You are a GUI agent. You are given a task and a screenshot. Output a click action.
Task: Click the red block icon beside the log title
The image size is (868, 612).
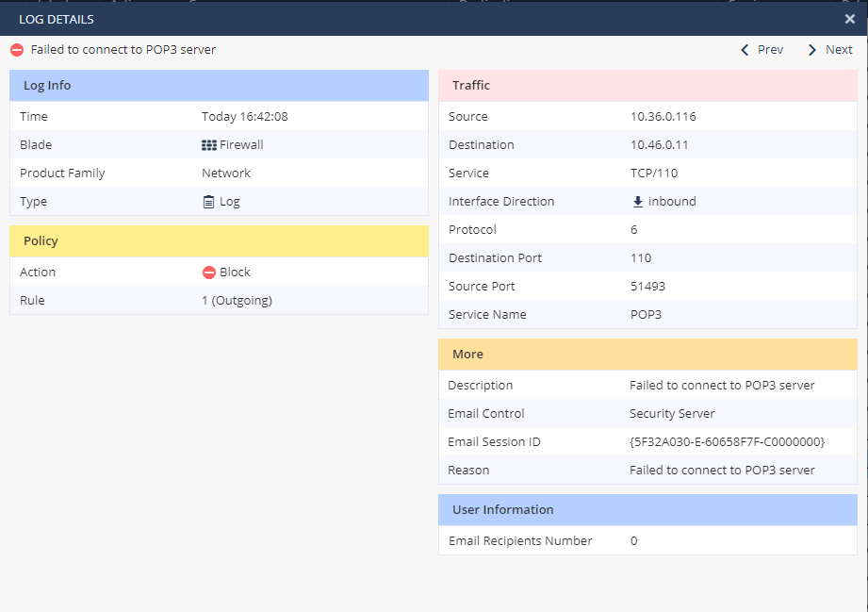click(17, 50)
